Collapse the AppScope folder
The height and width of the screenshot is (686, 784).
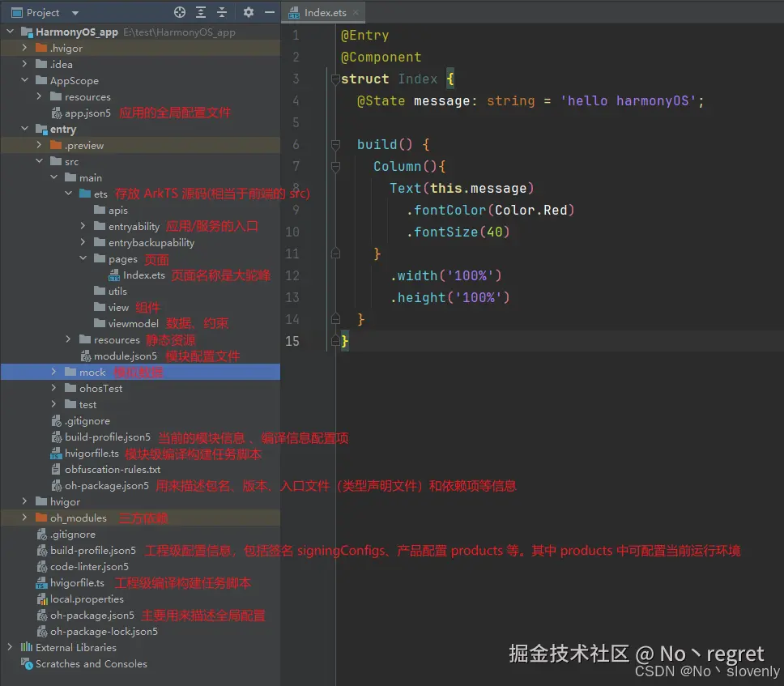pos(24,80)
